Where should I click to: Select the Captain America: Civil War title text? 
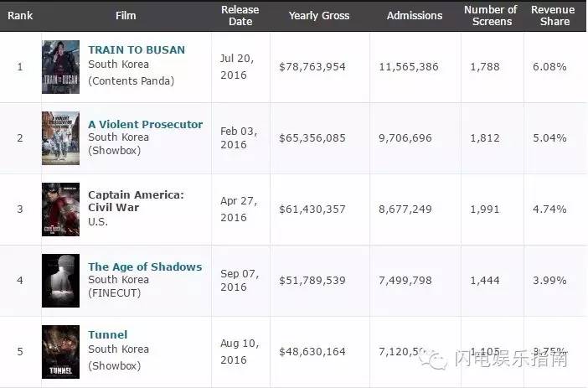135,201
